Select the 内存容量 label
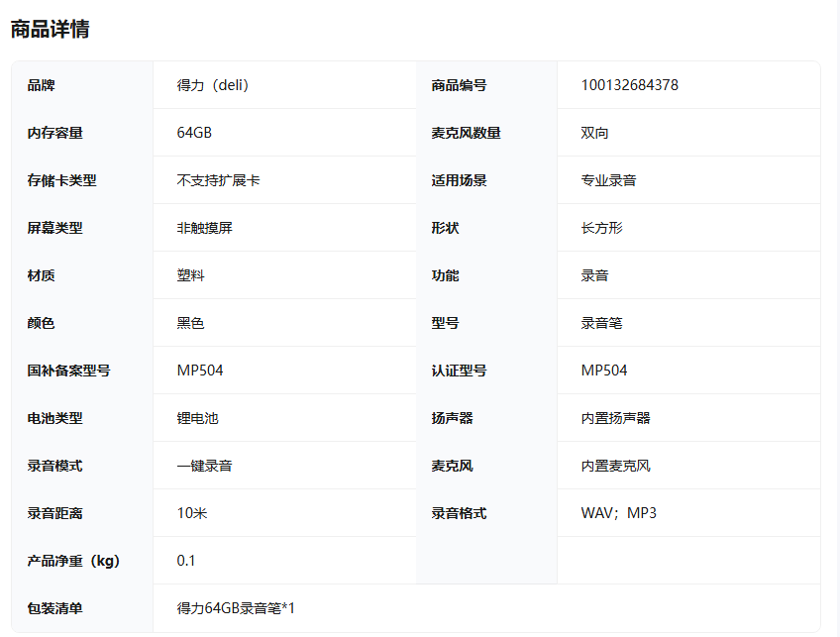Image resolution: width=840 pixels, height=637 pixels. pyautogui.click(x=55, y=133)
